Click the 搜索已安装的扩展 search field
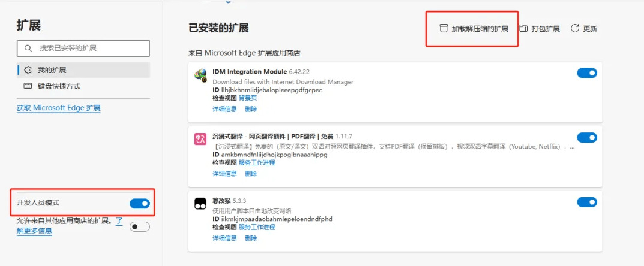 point(83,49)
